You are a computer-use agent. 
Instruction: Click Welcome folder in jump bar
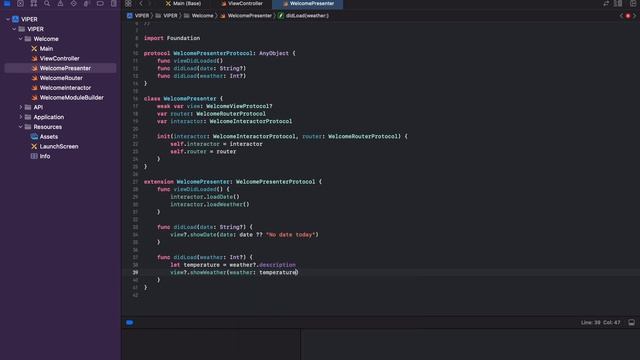(199, 16)
